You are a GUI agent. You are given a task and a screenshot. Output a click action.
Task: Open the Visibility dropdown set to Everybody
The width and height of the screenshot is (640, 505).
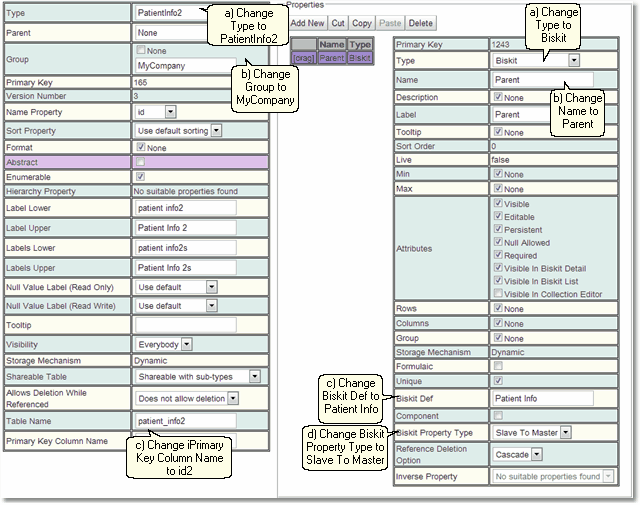coord(164,344)
